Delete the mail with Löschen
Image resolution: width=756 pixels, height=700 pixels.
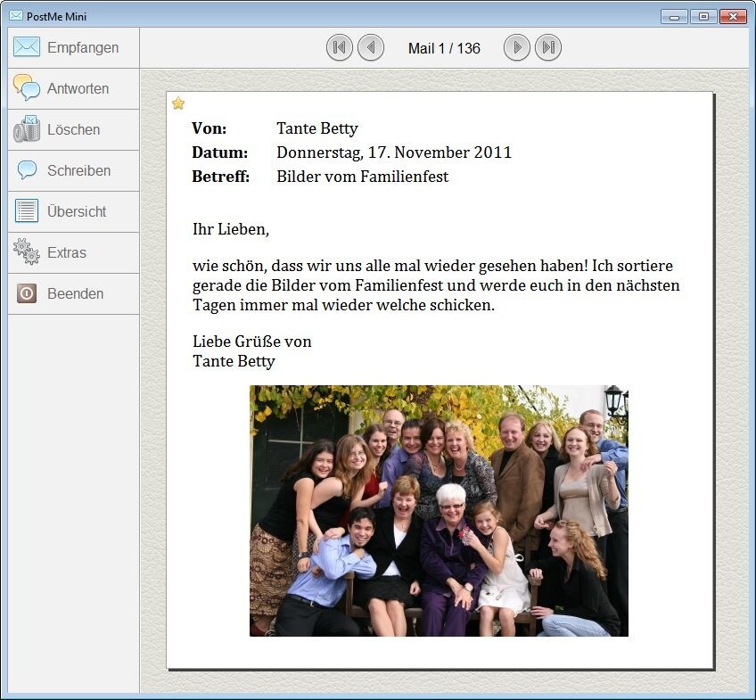[x=73, y=130]
